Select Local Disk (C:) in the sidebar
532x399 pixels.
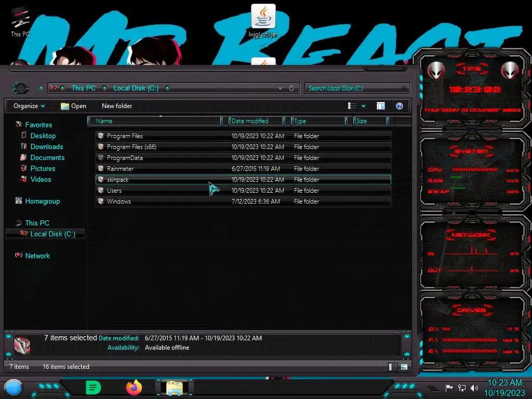(x=46, y=234)
